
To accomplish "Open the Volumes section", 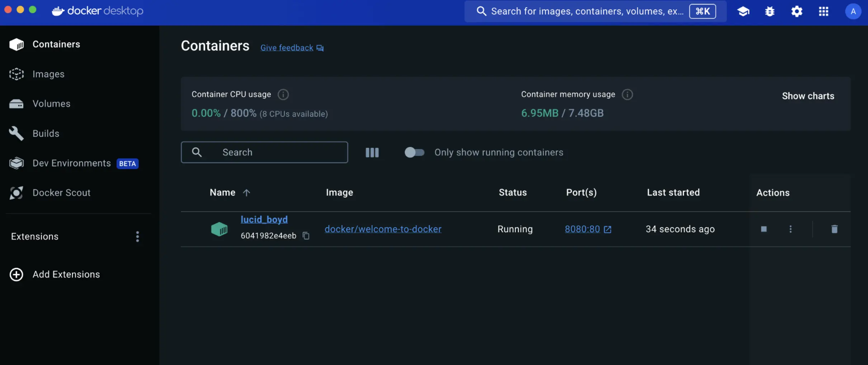I will tap(51, 104).
